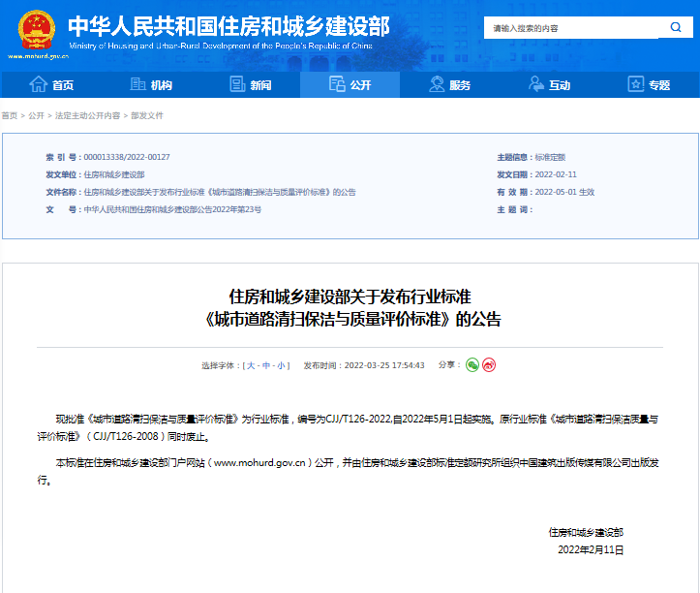Click 公开 in the breadcrumb
This screenshot has height=593, width=700.
point(36,115)
